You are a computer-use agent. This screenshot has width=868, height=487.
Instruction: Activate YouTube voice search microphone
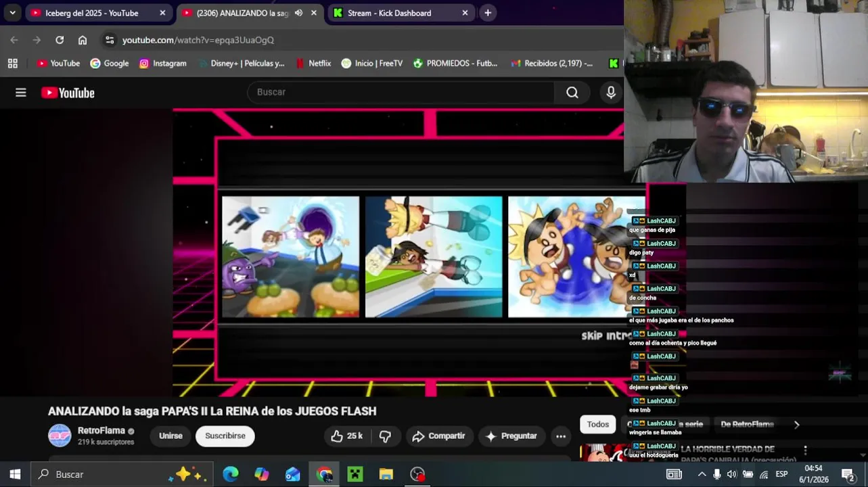[611, 93]
